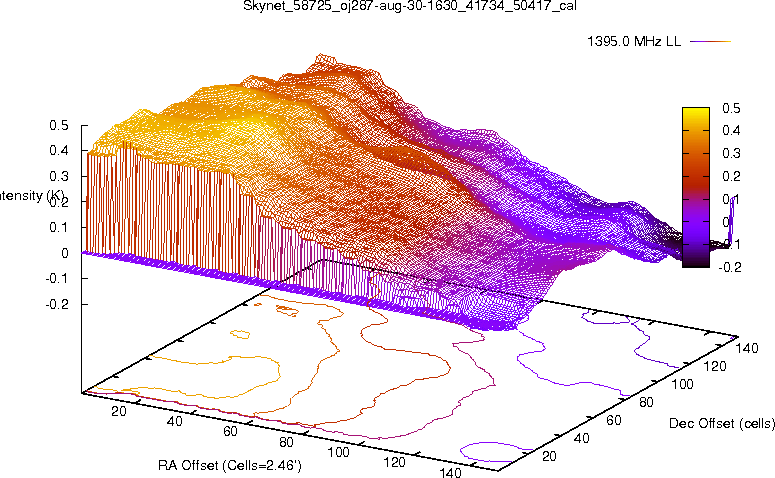
Task: Click the legend line sample beside 1395.0 MHz LL
Action: (x=710, y=42)
